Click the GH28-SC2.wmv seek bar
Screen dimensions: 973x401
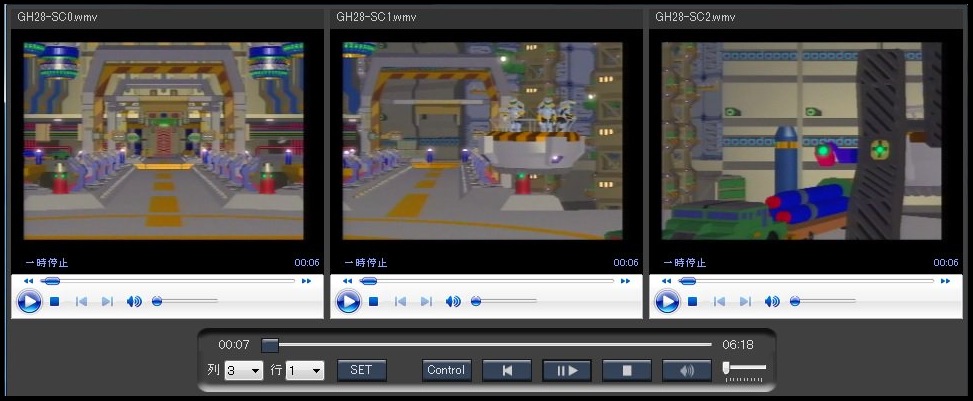click(805, 281)
